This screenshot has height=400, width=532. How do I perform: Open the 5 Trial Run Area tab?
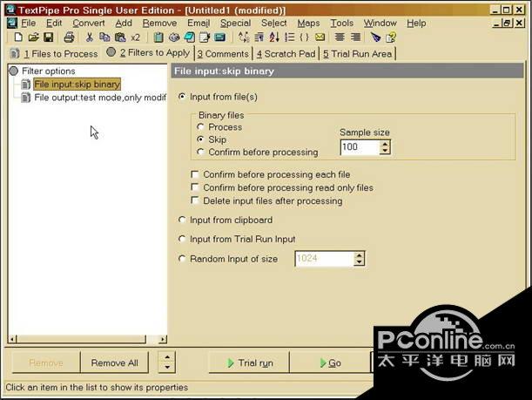[x=357, y=54]
